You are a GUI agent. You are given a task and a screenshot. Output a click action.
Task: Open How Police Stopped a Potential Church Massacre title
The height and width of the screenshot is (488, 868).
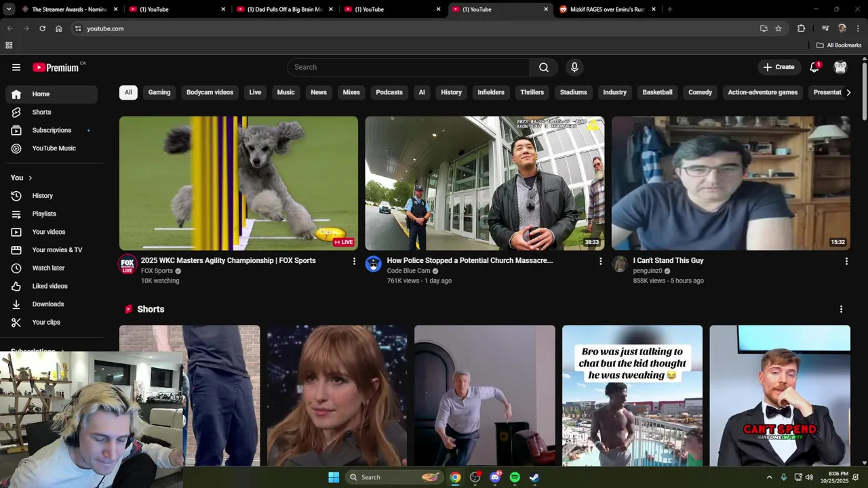470,260
